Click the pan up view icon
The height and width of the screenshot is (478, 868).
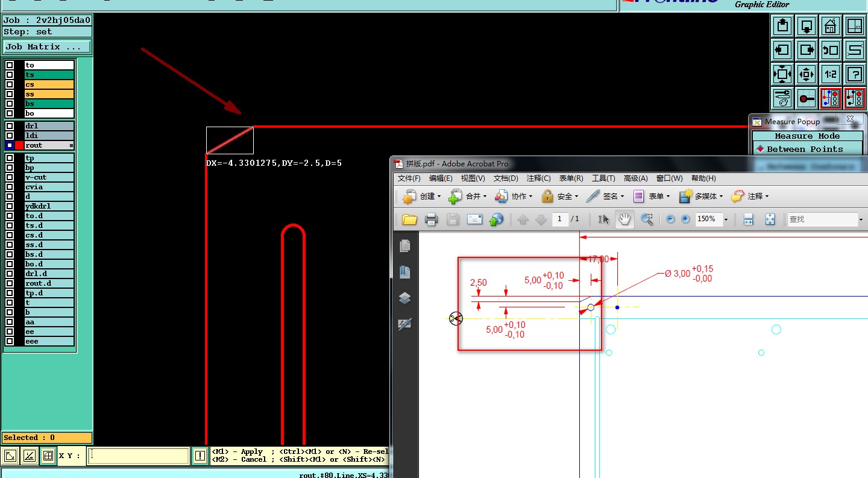tap(782, 27)
